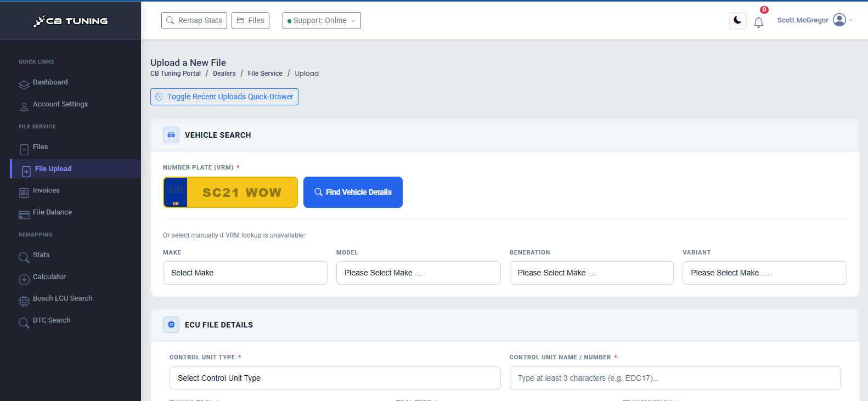Click the ECU File Details chip icon
The height and width of the screenshot is (401, 868).
click(x=171, y=325)
